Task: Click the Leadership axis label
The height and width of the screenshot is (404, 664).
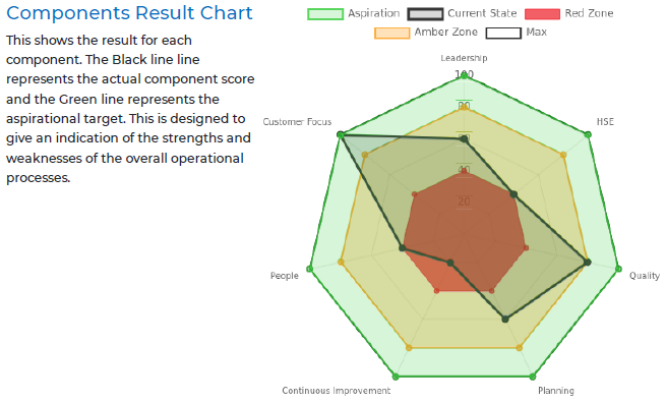Action: [x=463, y=58]
